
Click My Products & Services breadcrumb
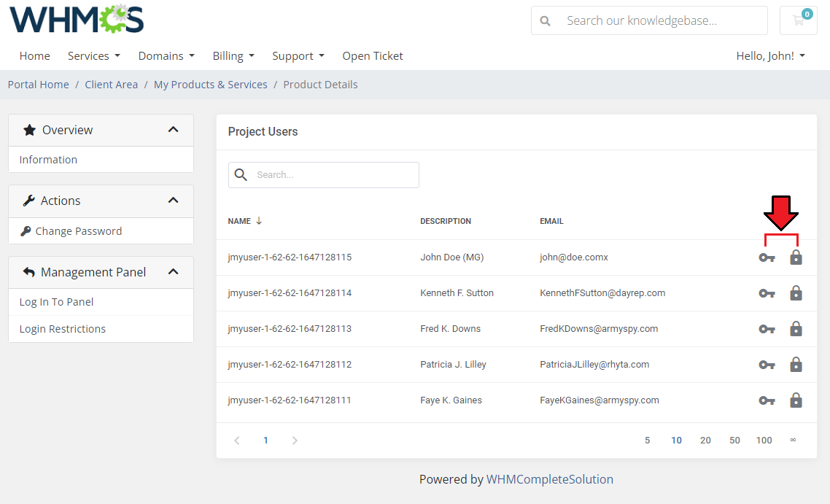211,85
